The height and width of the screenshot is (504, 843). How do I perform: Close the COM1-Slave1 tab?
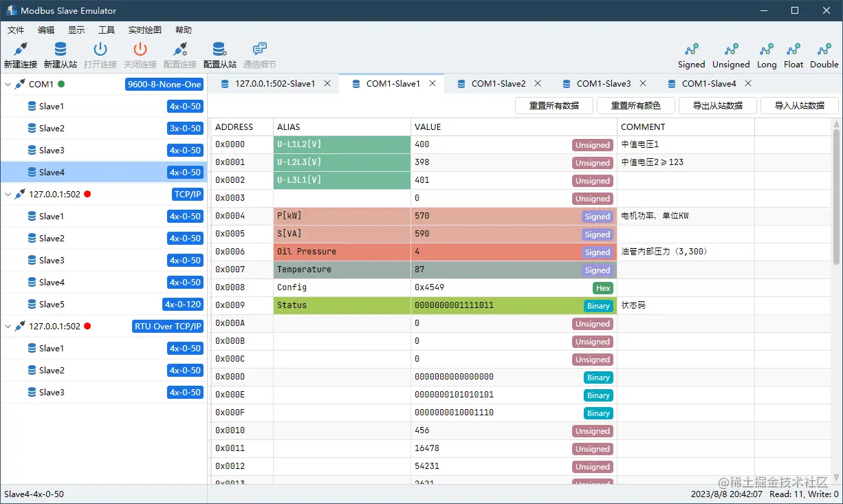click(x=433, y=83)
